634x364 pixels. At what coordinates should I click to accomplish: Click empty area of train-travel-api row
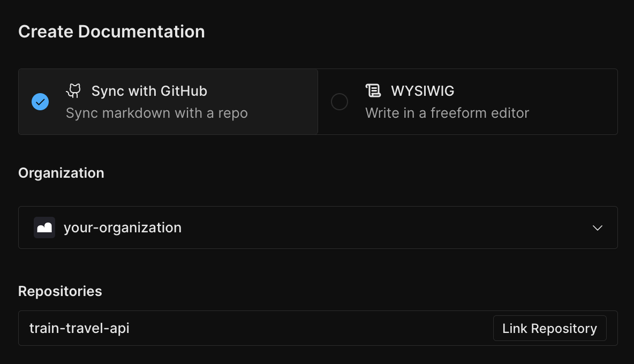coord(311,328)
